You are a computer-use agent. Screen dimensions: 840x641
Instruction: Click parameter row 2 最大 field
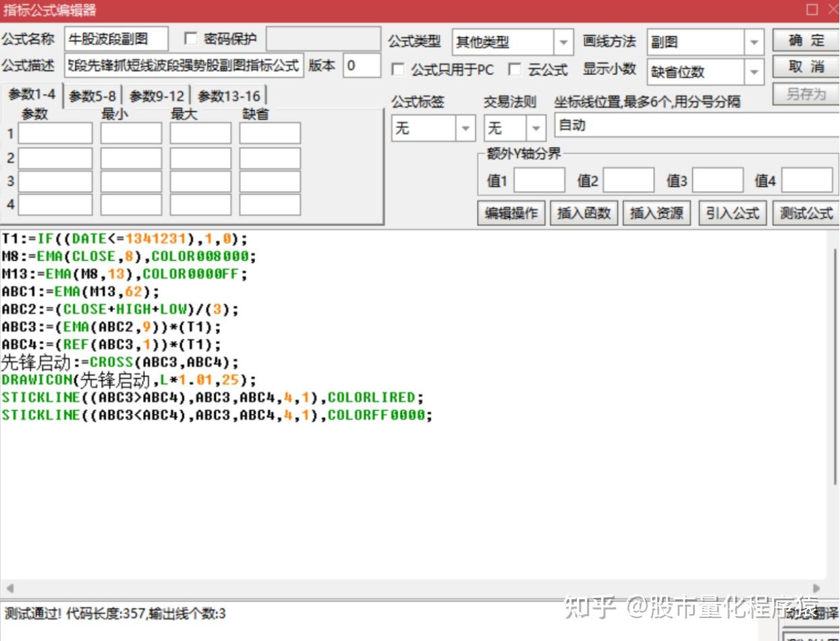click(200, 158)
